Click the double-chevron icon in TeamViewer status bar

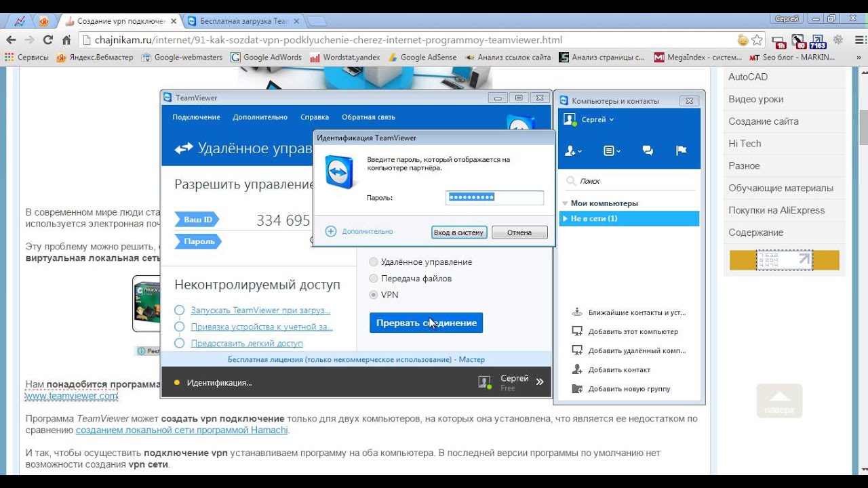pyautogui.click(x=540, y=382)
